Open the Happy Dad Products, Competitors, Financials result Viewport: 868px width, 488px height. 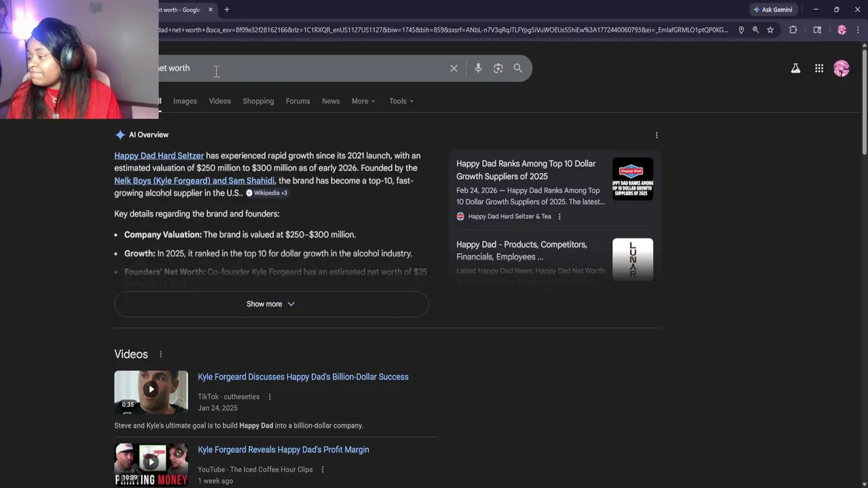click(x=522, y=250)
